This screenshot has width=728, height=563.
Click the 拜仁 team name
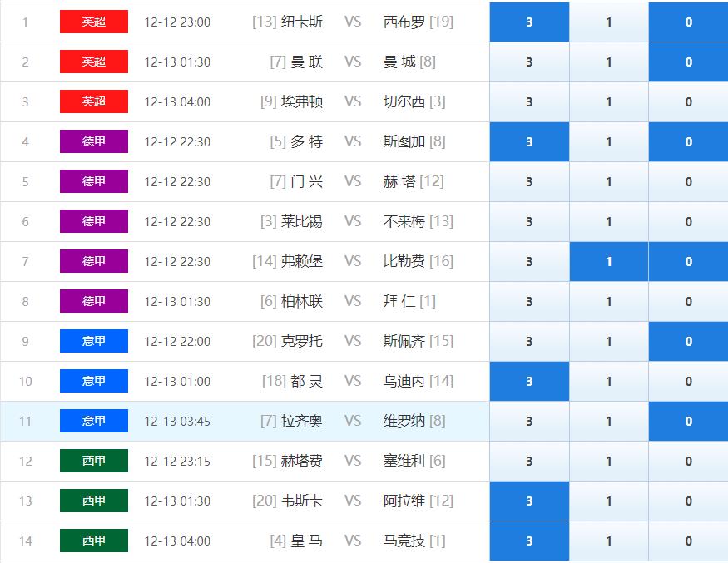399,301
